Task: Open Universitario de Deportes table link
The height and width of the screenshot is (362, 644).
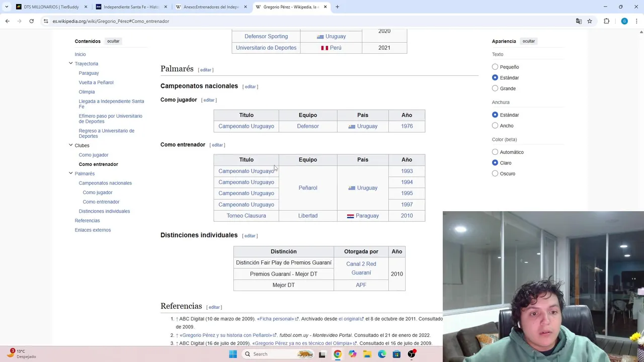Action: coord(266,48)
